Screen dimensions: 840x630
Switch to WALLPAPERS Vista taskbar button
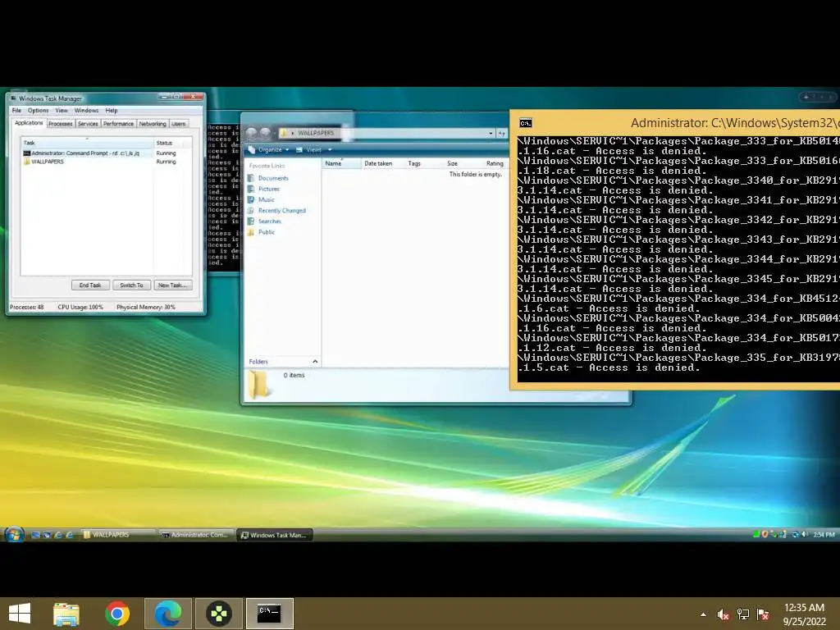coord(118,535)
